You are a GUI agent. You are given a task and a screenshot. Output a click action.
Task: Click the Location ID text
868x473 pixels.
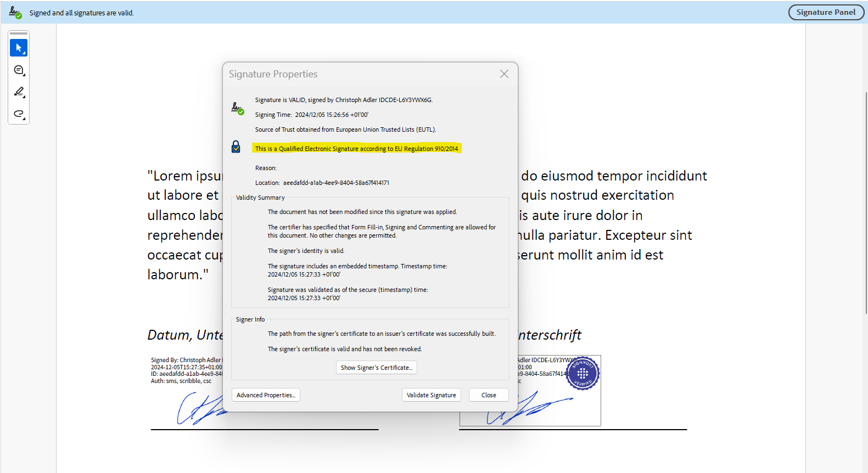click(x=336, y=183)
